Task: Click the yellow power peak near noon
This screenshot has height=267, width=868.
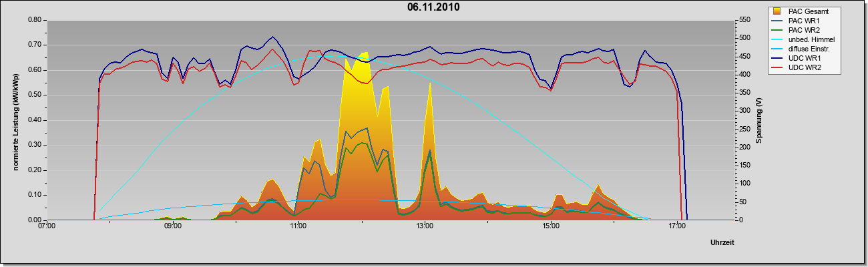Action: (x=364, y=55)
